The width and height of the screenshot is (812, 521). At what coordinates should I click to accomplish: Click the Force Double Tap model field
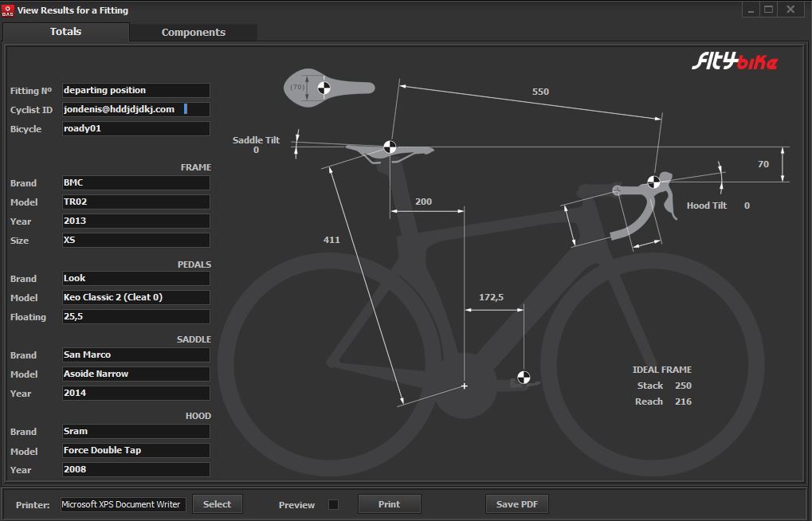[136, 451]
